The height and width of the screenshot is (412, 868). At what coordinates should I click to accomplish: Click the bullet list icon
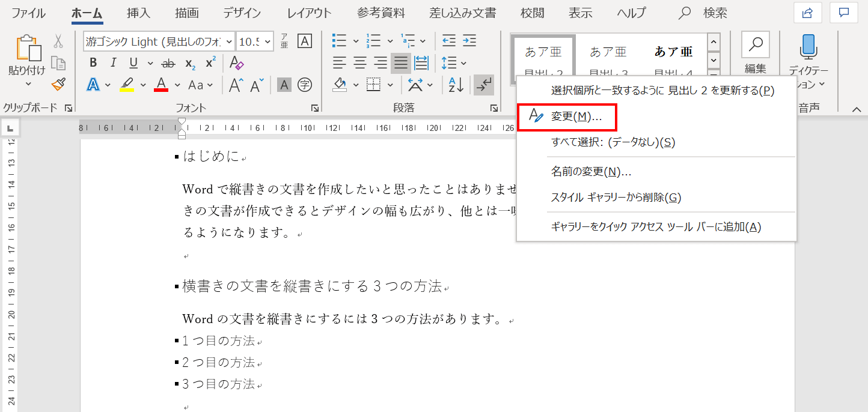[x=340, y=41]
